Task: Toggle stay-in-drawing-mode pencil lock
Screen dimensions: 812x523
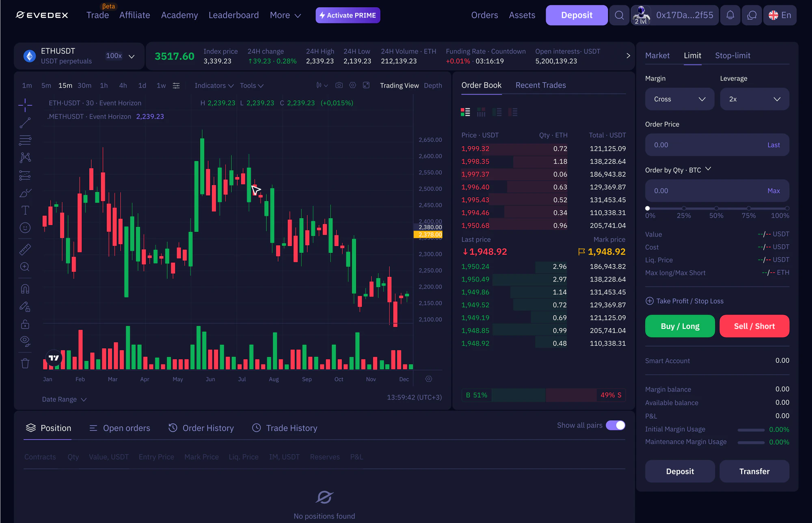Action: click(x=25, y=307)
